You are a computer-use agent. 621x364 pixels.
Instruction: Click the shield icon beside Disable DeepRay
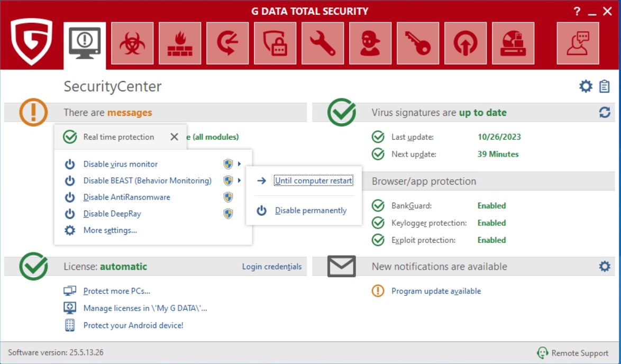[228, 214]
